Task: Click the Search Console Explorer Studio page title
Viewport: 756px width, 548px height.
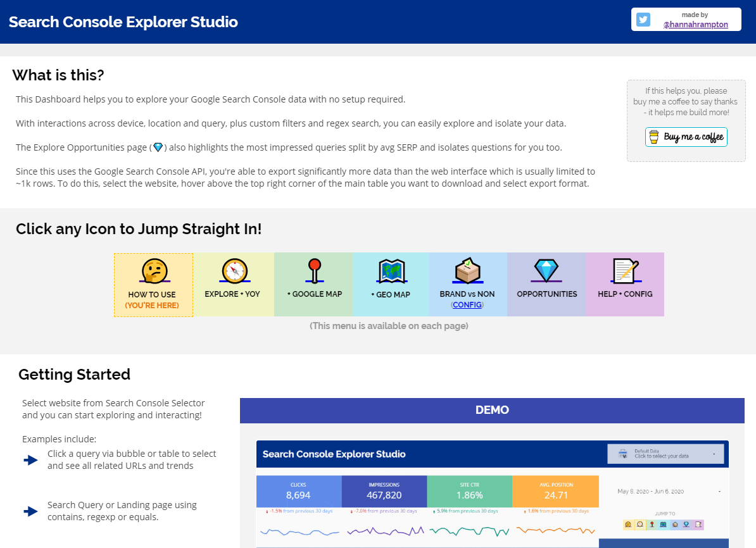Action: click(x=123, y=22)
